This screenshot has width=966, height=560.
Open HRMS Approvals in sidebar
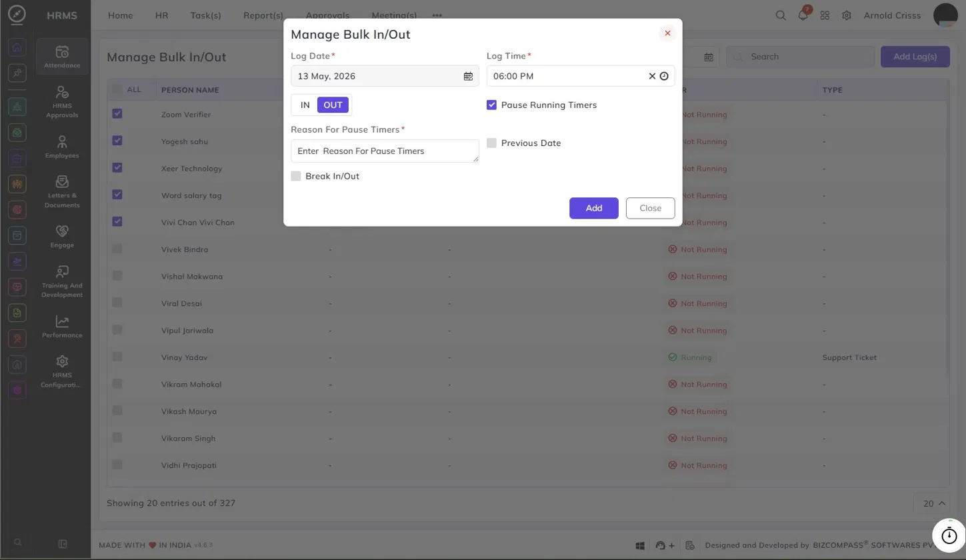(x=62, y=101)
